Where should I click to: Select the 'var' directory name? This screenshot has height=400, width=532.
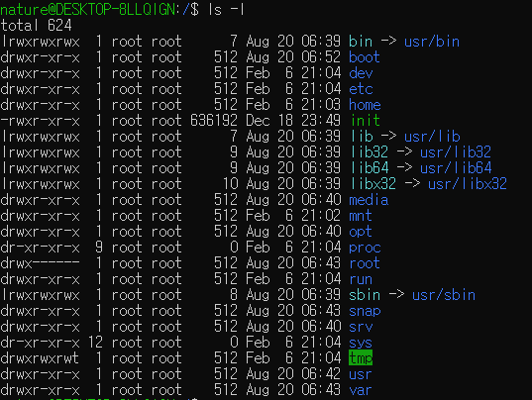coord(361,390)
